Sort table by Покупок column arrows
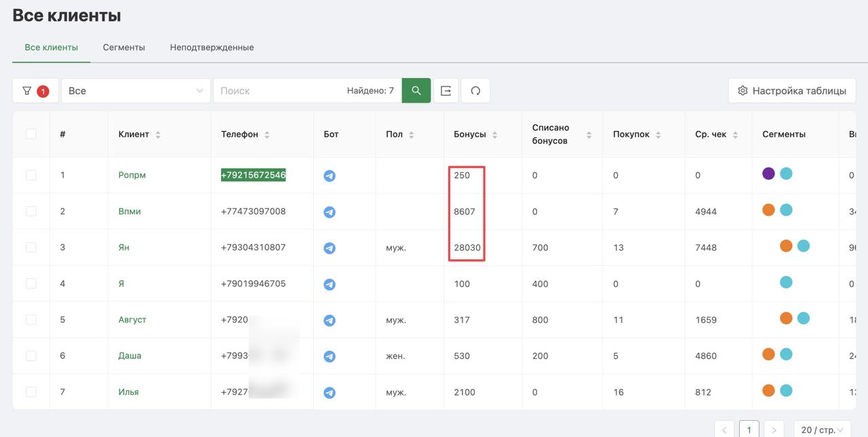The width and height of the screenshot is (868, 437). [x=658, y=134]
